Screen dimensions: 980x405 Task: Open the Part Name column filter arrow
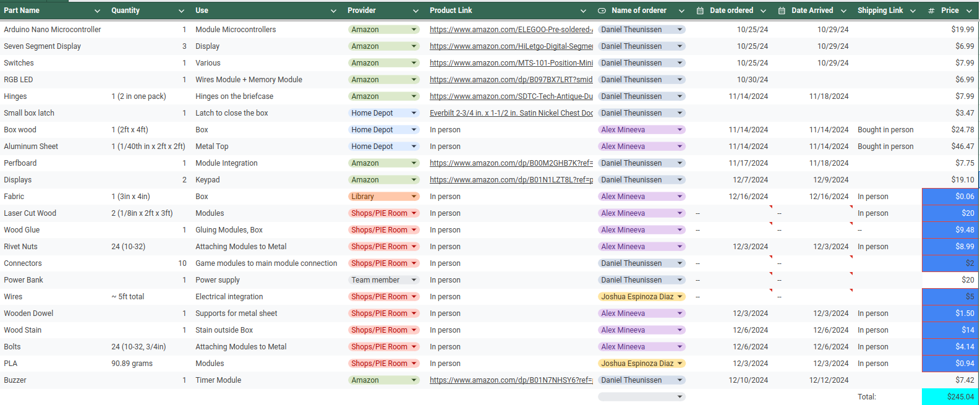coord(97,11)
